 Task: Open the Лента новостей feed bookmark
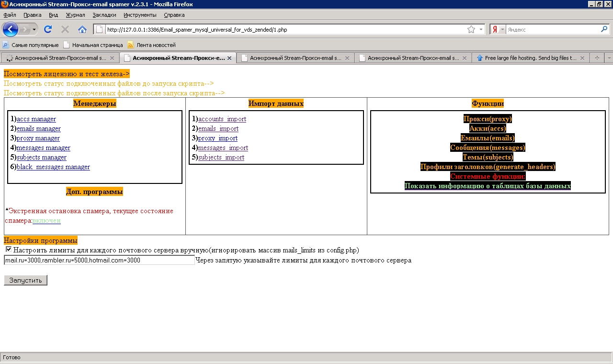pyautogui.click(x=152, y=45)
